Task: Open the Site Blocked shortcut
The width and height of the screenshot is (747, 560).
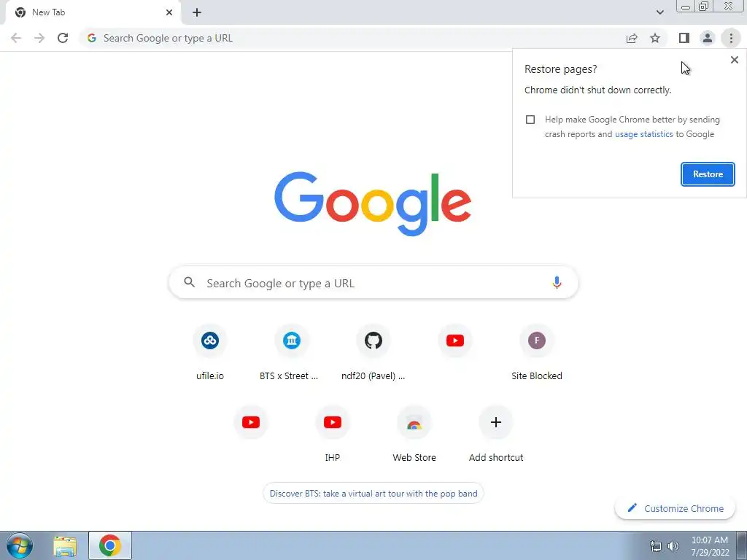Action: click(x=537, y=353)
